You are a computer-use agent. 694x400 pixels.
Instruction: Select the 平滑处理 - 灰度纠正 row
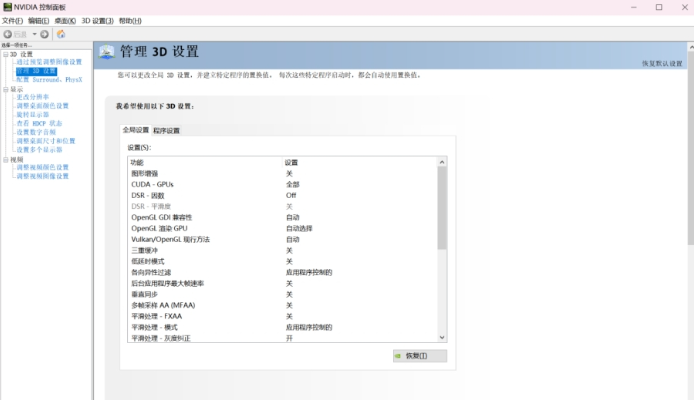282,338
